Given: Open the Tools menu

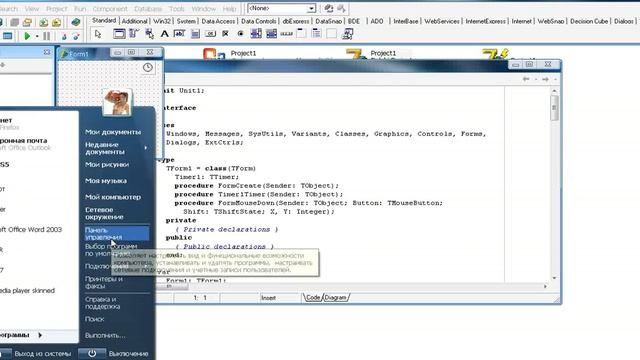Looking at the screenshot, I should tap(177, 9).
